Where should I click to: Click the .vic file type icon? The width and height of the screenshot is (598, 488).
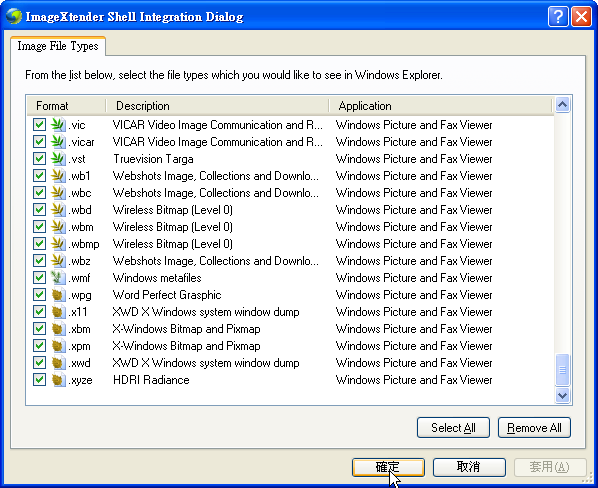tap(58, 125)
